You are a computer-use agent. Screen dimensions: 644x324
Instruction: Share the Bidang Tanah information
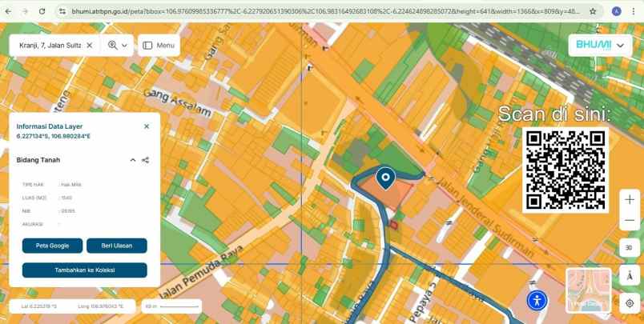click(x=146, y=160)
